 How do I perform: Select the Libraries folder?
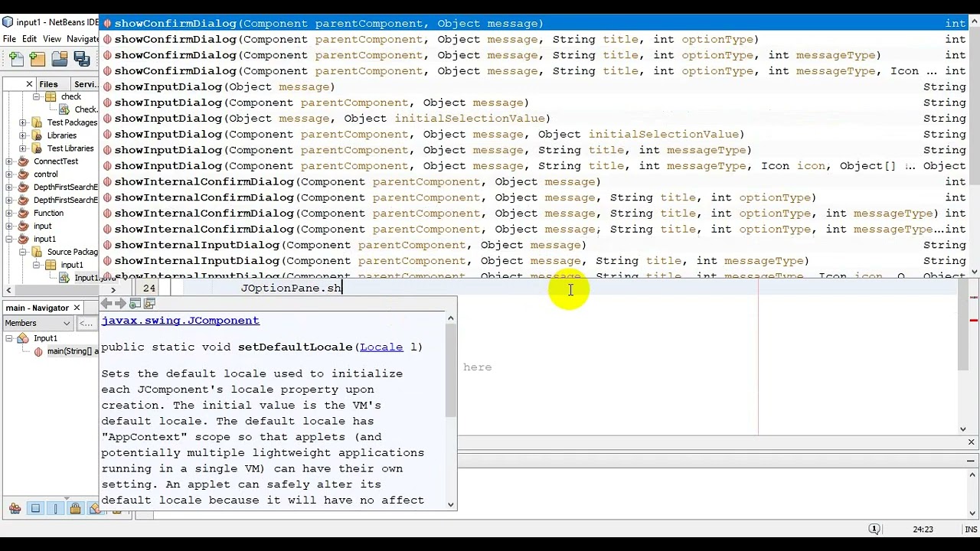tap(61, 135)
